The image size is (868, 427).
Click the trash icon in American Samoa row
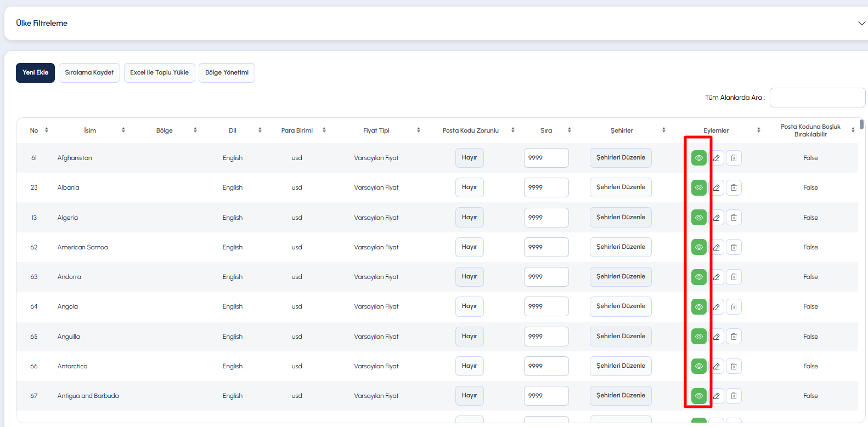[734, 247]
